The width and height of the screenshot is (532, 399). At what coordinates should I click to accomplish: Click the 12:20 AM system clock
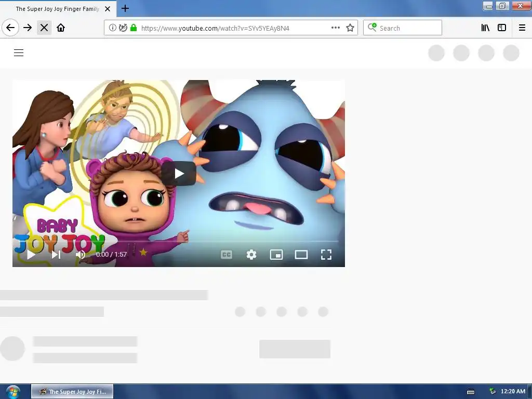(513, 392)
